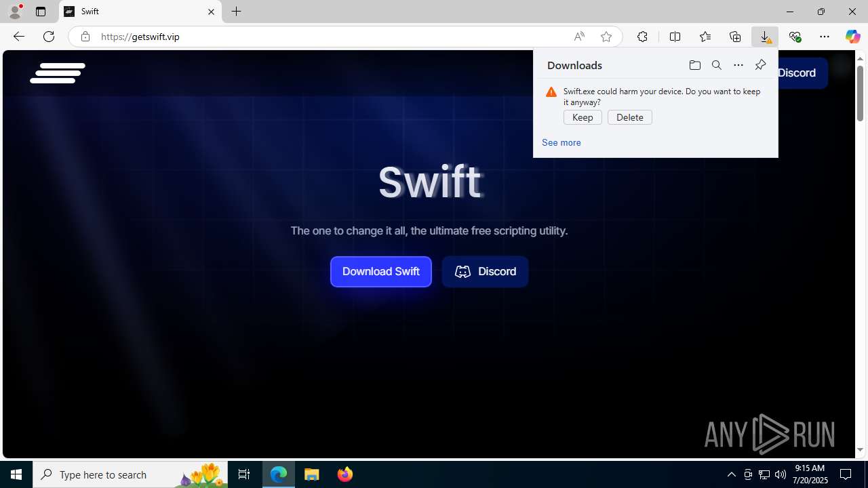Screen dimensions: 868x488
Task: Click the Download Swift button
Action: click(380, 272)
